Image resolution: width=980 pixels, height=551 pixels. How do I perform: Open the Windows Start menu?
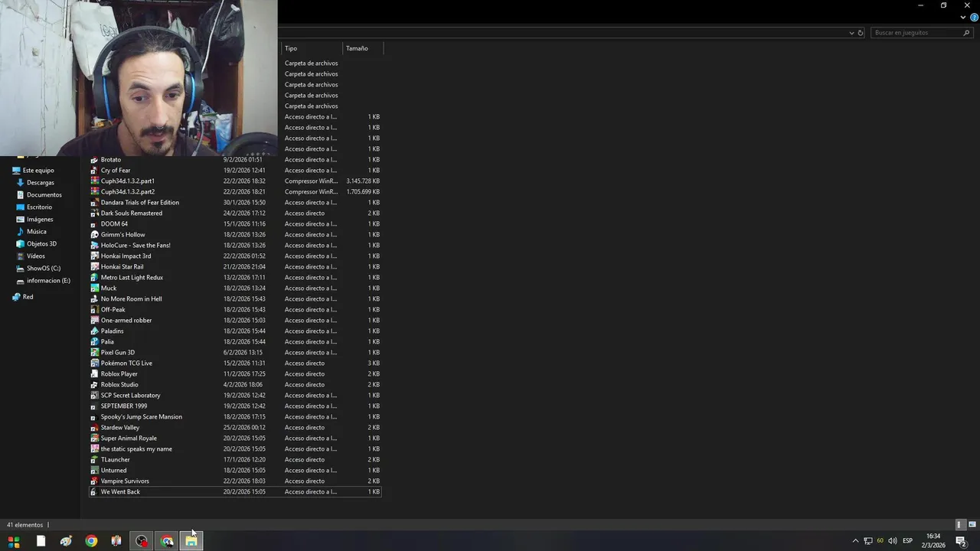tap(13, 541)
